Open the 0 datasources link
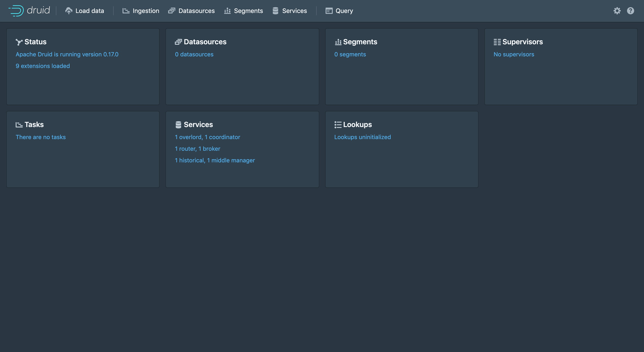Image resolution: width=644 pixels, height=352 pixels. (194, 54)
